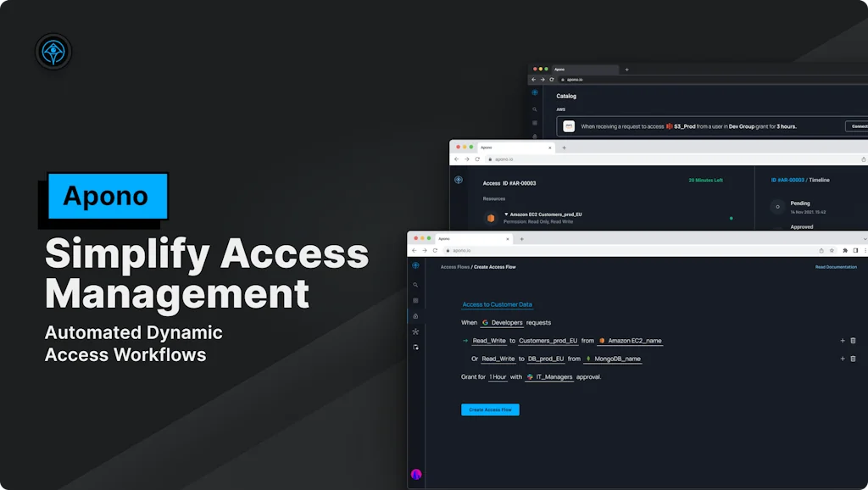Collapse the Amazon EC2 Customers_prod_EU resource

pos(506,214)
